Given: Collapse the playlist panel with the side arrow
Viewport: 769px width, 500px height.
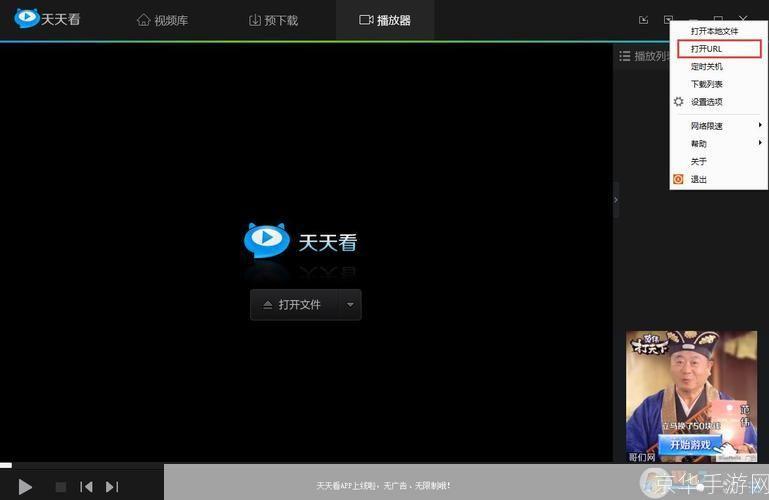Looking at the screenshot, I should pos(616,200).
